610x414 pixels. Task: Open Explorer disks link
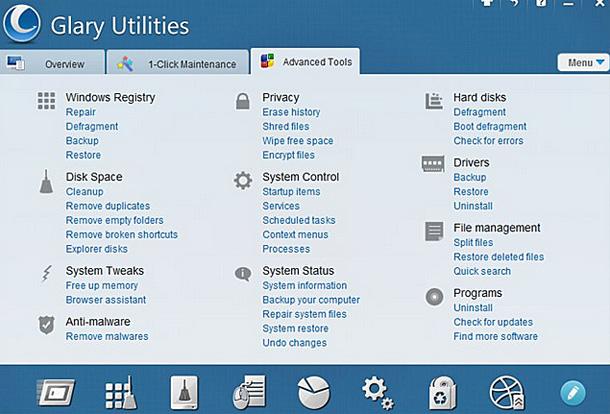pos(96,249)
